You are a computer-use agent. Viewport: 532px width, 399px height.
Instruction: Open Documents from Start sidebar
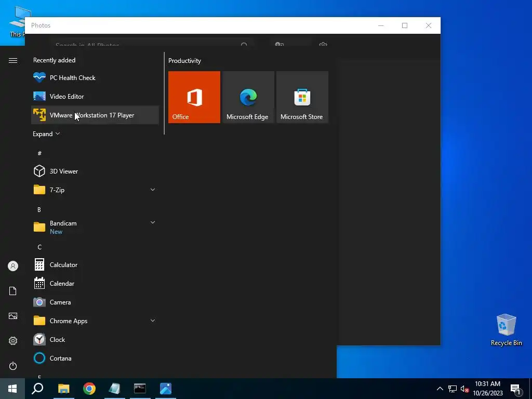[13, 291]
